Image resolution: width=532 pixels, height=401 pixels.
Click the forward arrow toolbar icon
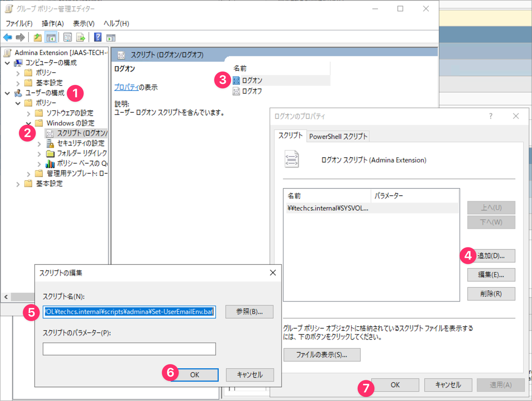[20, 37]
